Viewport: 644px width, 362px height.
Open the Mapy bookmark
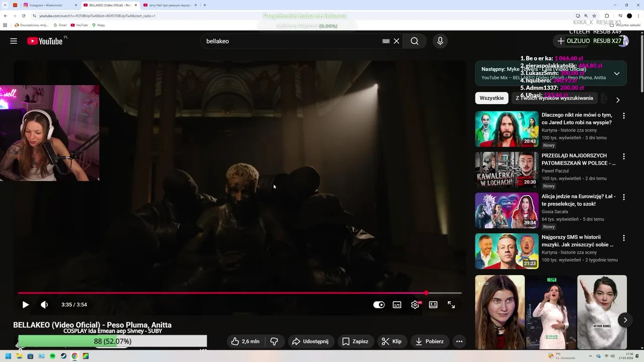click(99, 25)
